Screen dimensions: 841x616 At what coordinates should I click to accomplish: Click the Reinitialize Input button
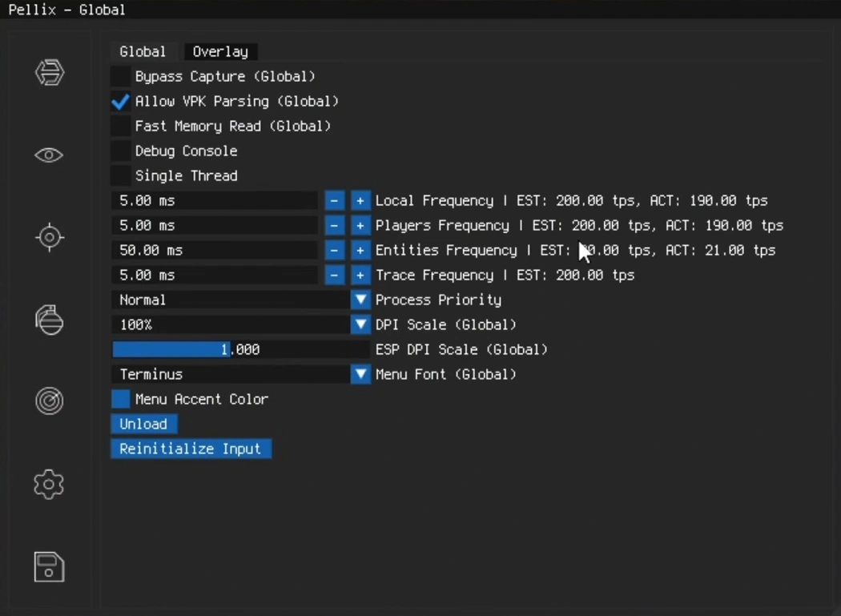(191, 449)
